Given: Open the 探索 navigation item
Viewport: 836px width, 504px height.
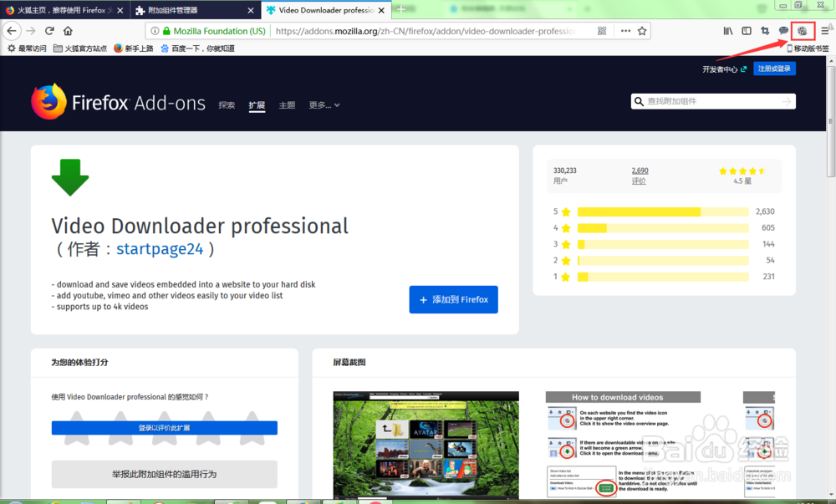Looking at the screenshot, I should point(227,105).
